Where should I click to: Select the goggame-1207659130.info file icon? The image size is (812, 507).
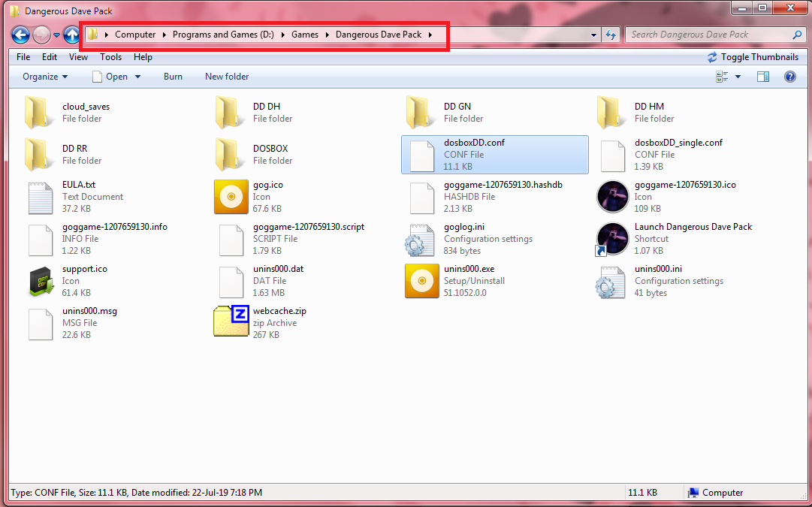pos(40,240)
